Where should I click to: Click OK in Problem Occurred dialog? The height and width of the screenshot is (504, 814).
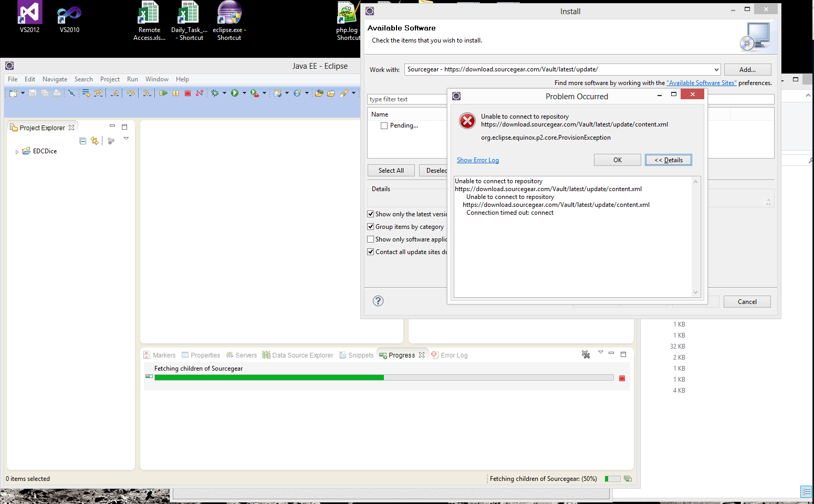pyautogui.click(x=617, y=160)
